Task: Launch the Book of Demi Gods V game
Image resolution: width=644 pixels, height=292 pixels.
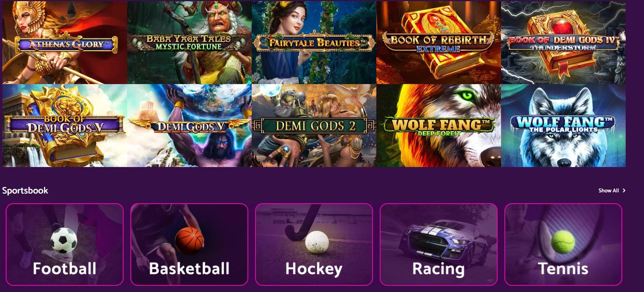Action: (65, 125)
